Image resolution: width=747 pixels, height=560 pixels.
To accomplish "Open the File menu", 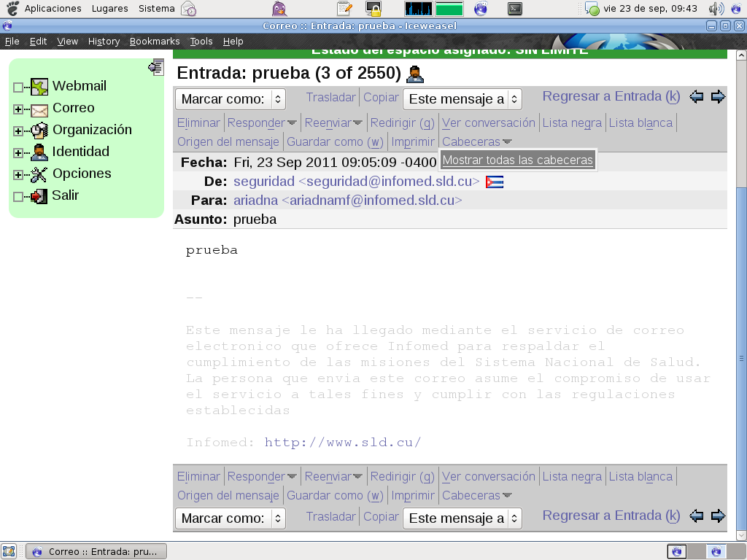I will (12, 42).
